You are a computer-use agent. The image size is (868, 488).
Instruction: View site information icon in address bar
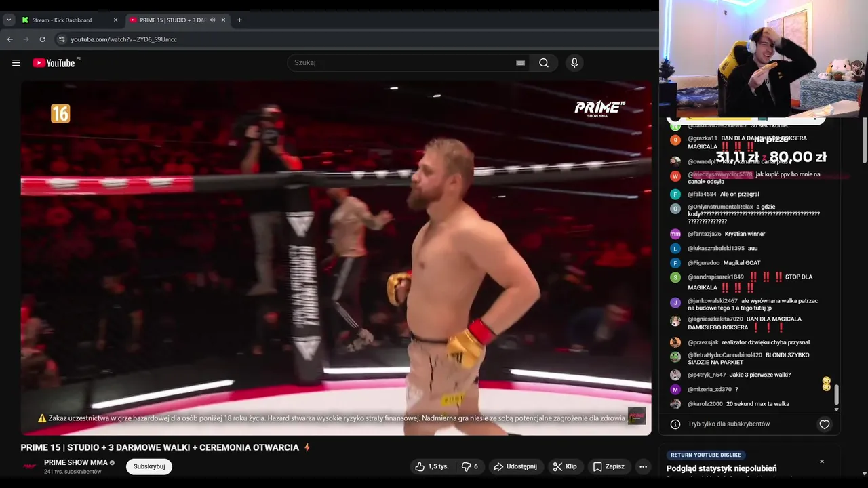tap(62, 39)
